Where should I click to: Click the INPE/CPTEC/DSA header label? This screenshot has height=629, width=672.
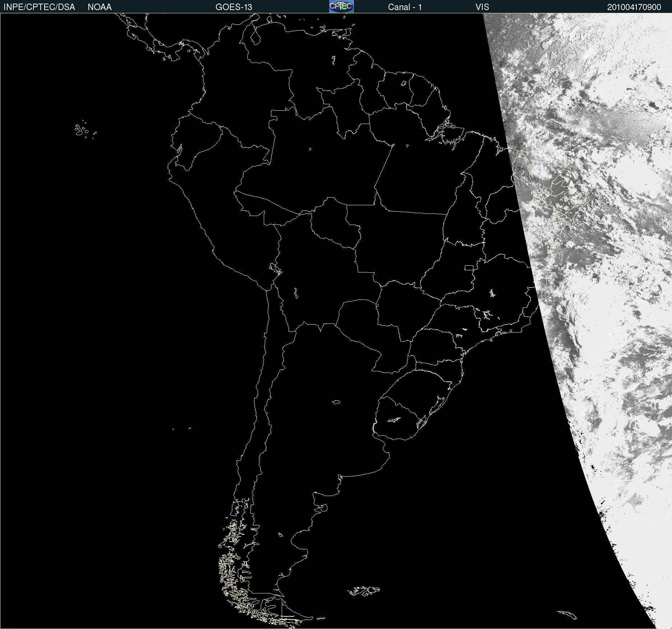click(x=39, y=7)
